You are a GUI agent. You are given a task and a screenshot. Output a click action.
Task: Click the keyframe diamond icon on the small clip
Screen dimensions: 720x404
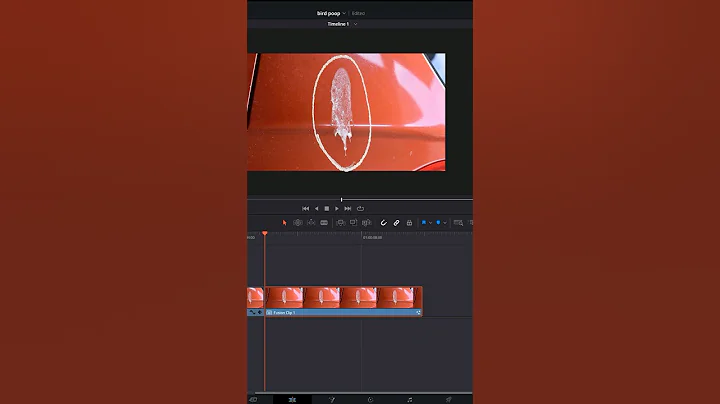pos(259,313)
